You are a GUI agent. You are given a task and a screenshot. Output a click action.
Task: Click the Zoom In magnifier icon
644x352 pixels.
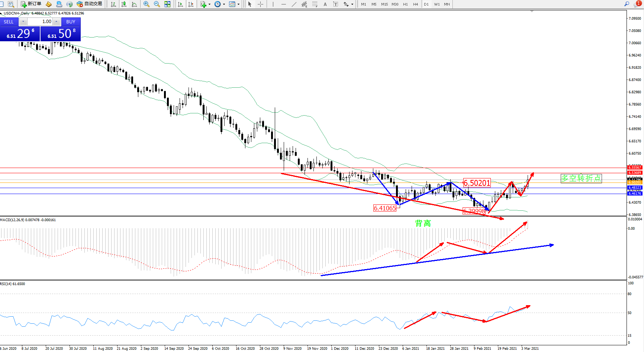pyautogui.click(x=146, y=4)
